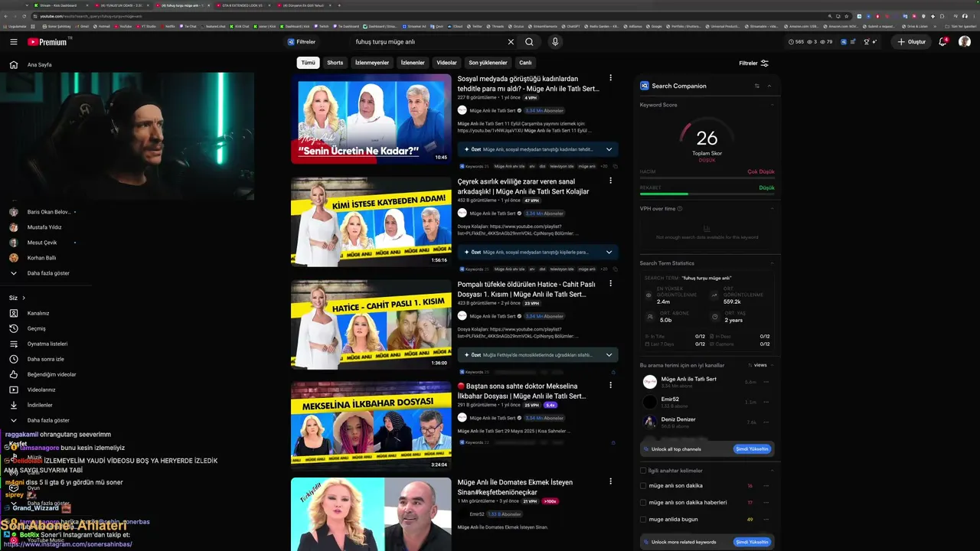Play the 'Kimi istese kaybeden adam' thumbnail
Image resolution: width=980 pixels, height=551 pixels.
click(x=371, y=221)
